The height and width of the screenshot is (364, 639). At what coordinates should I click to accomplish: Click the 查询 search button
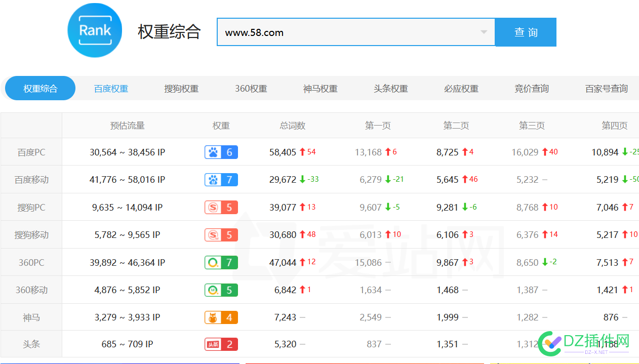[526, 32]
